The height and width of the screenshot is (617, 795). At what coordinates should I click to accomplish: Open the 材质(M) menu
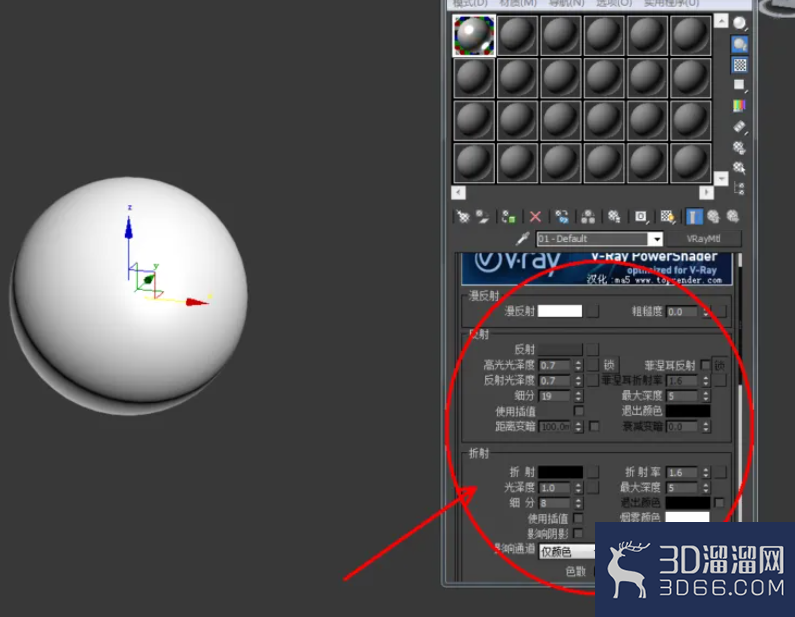click(518, 3)
